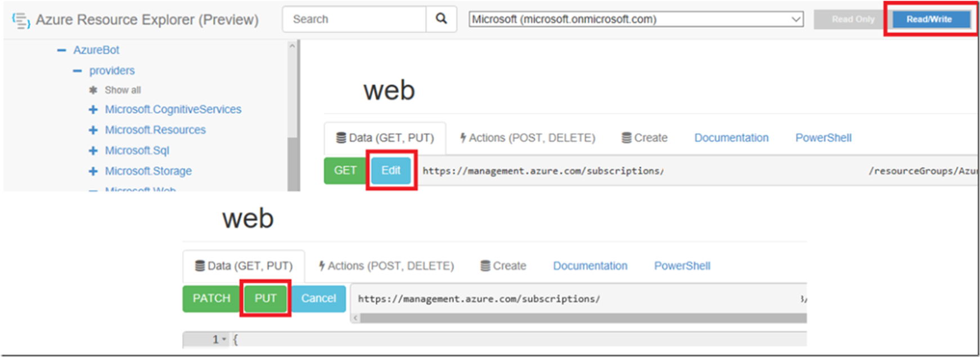This screenshot has height=357, width=980.
Task: Click the asterisk icon beside Show all
Action: [x=93, y=90]
